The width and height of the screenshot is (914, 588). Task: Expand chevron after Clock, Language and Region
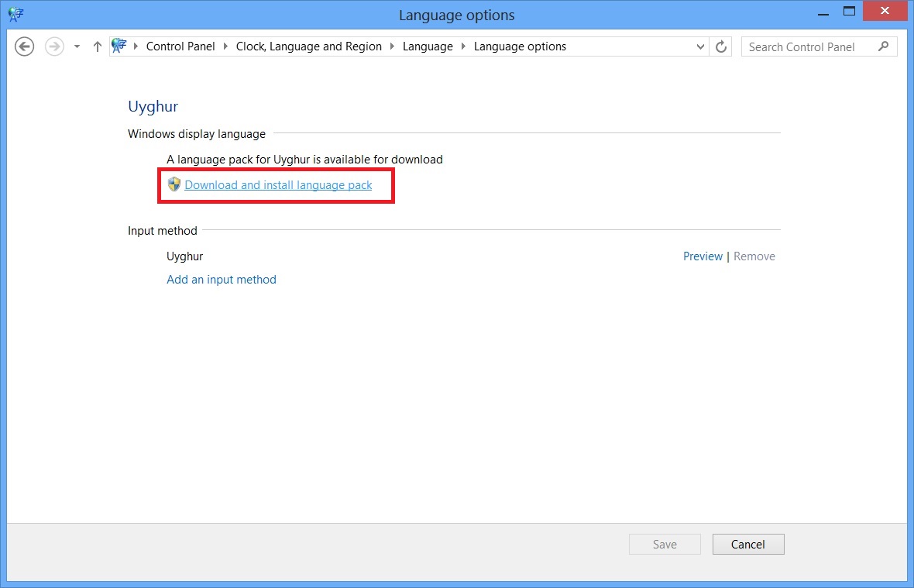[392, 46]
